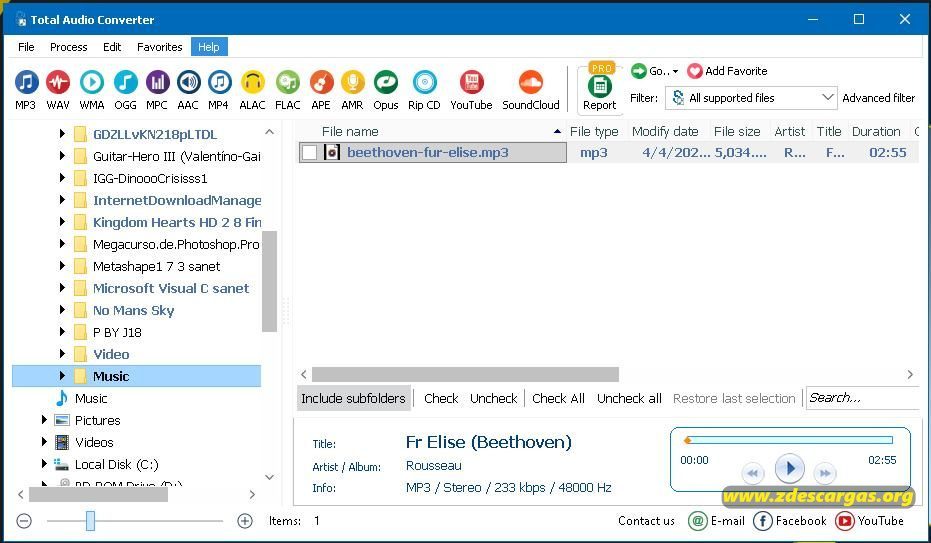
Task: Select MPC conversion icon
Action: pyautogui.click(x=157, y=82)
